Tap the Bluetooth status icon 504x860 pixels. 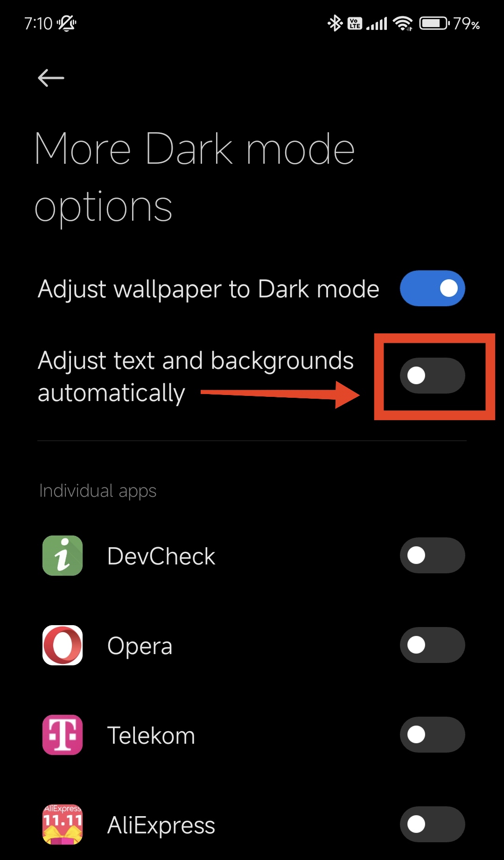click(335, 23)
